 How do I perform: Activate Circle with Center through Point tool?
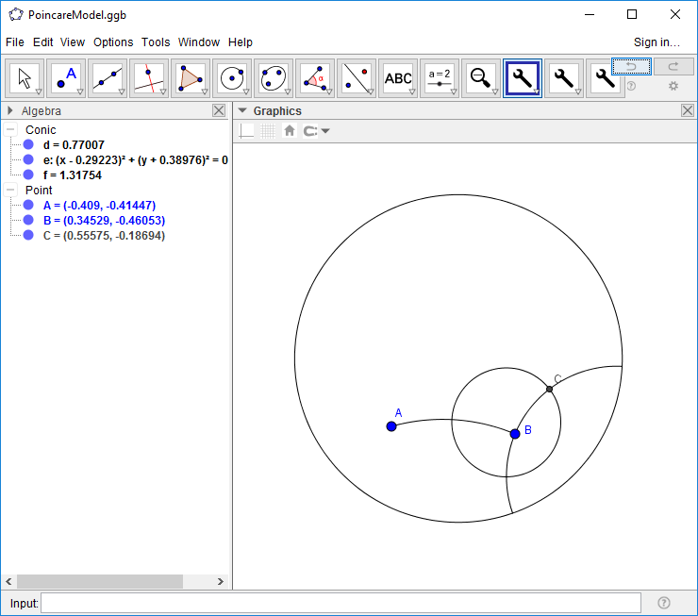232,78
